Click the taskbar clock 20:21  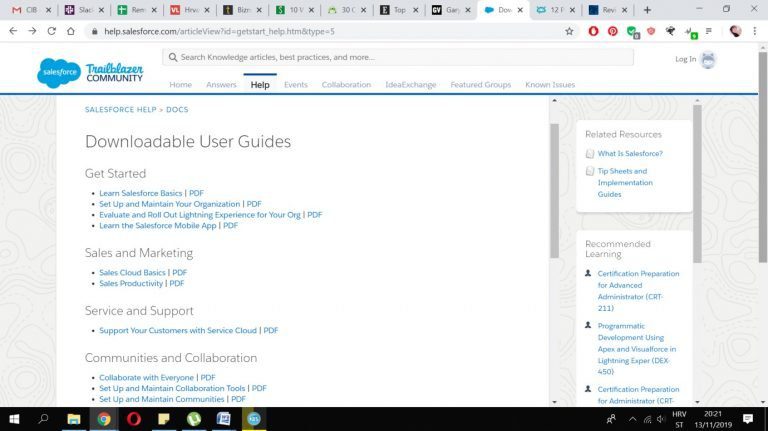[x=713, y=414]
